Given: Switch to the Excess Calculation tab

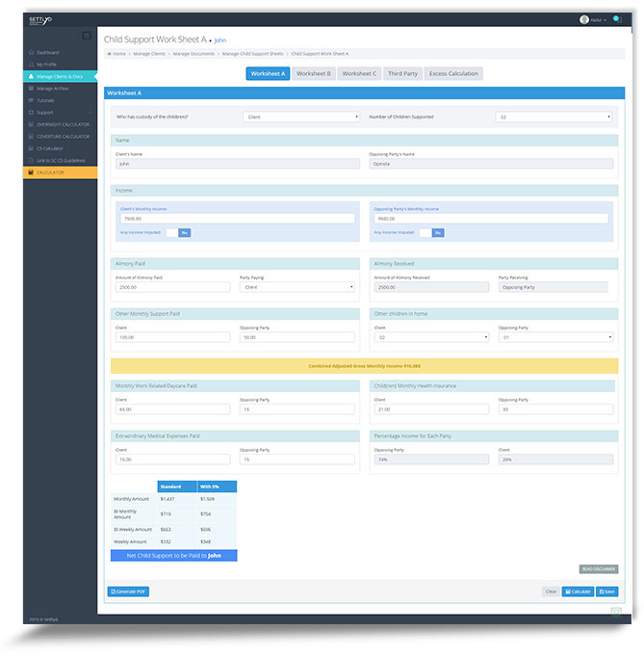Looking at the screenshot, I should click(x=452, y=73).
